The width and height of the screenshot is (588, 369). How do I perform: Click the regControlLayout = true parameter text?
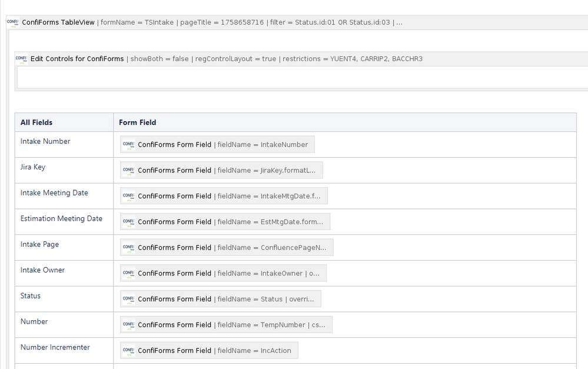pos(235,59)
